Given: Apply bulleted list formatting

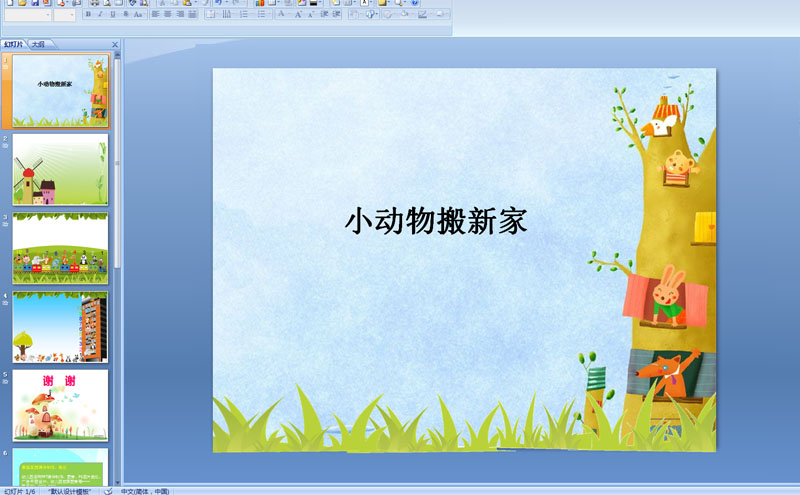Looking at the screenshot, I should [262, 14].
